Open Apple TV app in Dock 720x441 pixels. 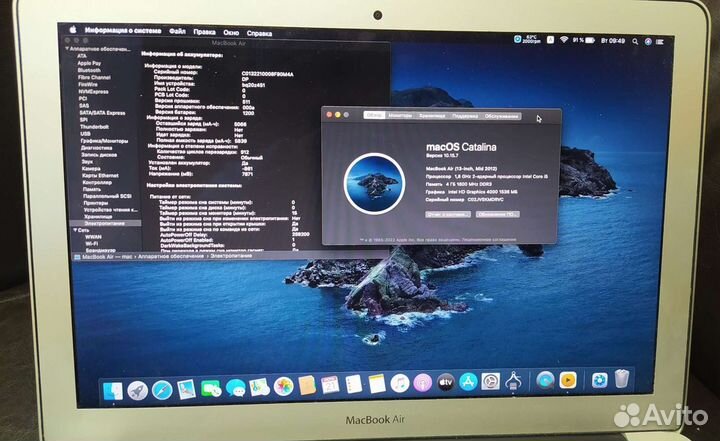click(445, 382)
